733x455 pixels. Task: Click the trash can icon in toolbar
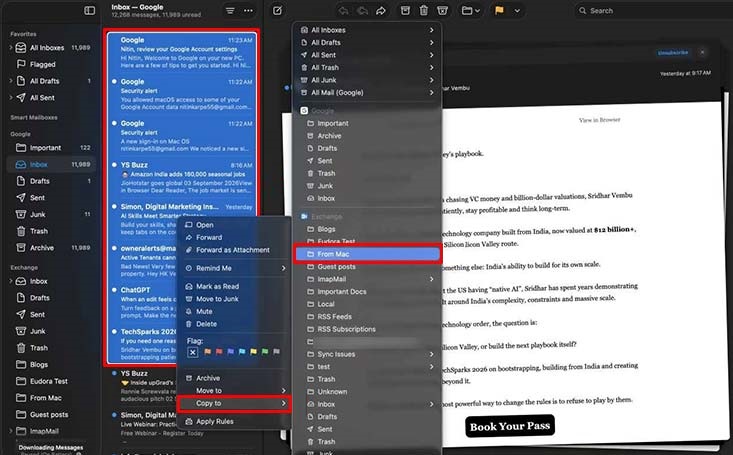[424, 10]
